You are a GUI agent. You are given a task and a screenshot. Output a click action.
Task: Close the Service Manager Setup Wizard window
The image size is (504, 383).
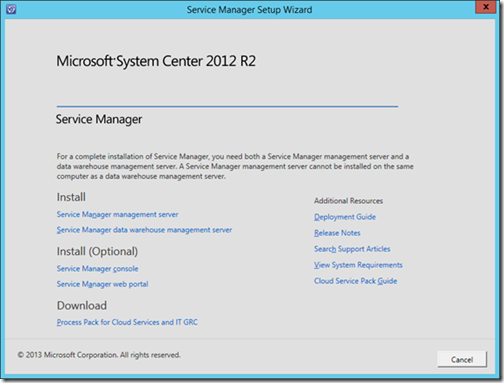(486, 7)
